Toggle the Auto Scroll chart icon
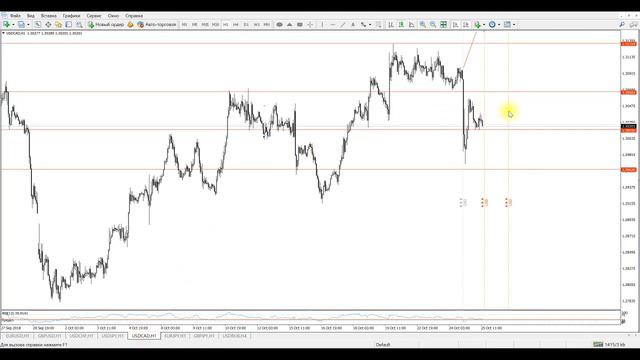 (455, 24)
